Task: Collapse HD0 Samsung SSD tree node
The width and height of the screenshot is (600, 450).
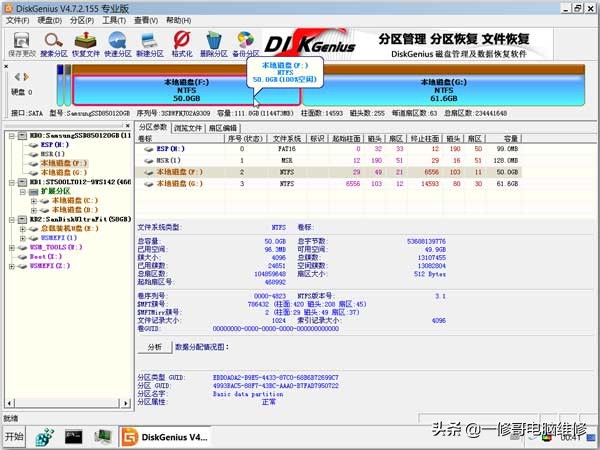Action: 12,135
